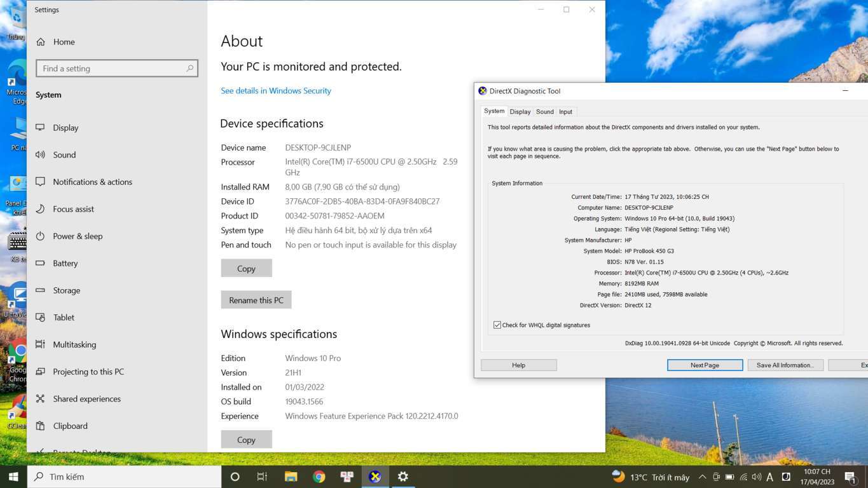This screenshot has height=488, width=868.
Task: Click the Product ID value 00342-50781-79852-AAOEM
Action: 334,216
